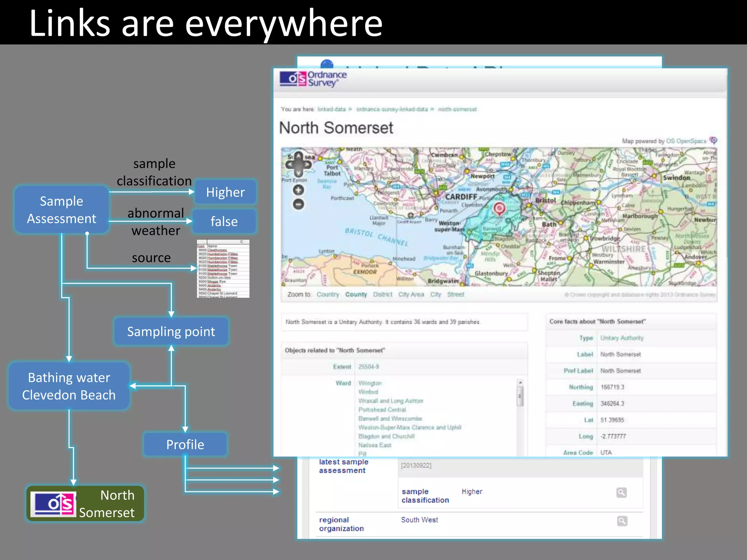
Task: Click the Extent value 25504-9
Action: pos(368,367)
